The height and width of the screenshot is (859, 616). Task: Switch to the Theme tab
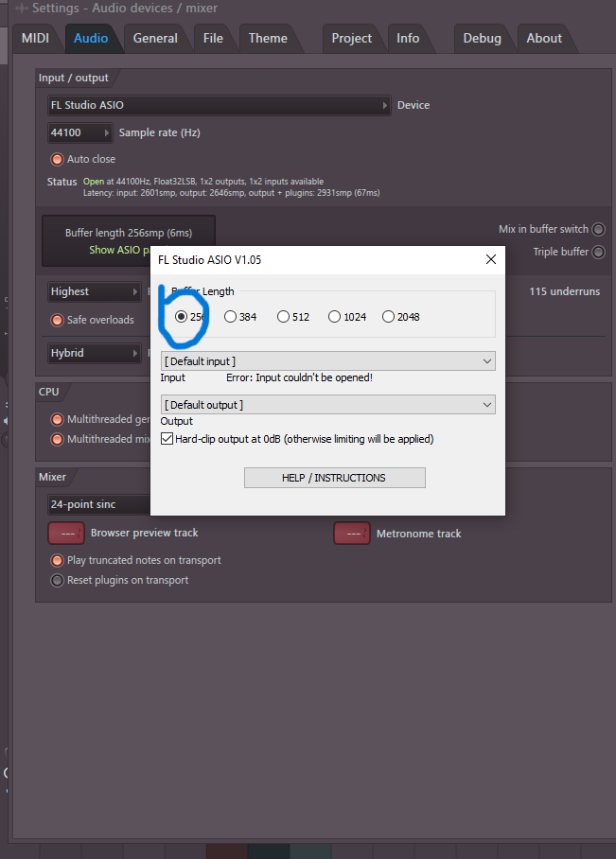(x=268, y=39)
